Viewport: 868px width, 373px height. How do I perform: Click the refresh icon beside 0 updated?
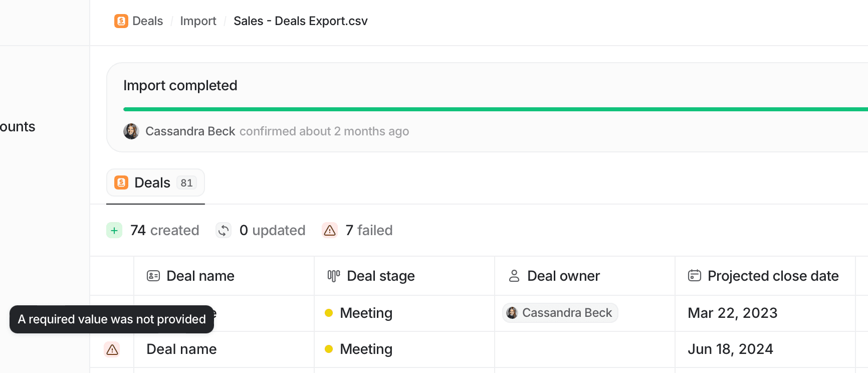pyautogui.click(x=223, y=230)
